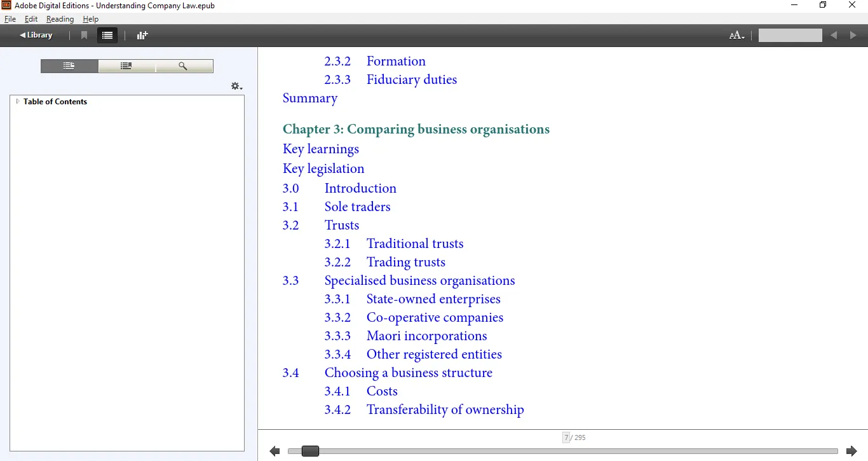Image resolution: width=868 pixels, height=461 pixels.
Task: Open the Edit menu
Action: click(31, 19)
